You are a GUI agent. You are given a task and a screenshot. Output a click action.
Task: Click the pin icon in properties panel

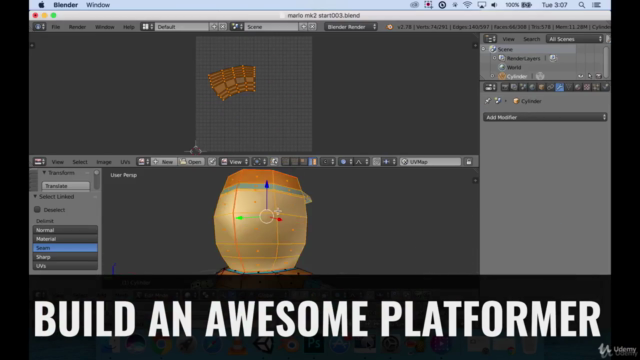(x=488, y=101)
